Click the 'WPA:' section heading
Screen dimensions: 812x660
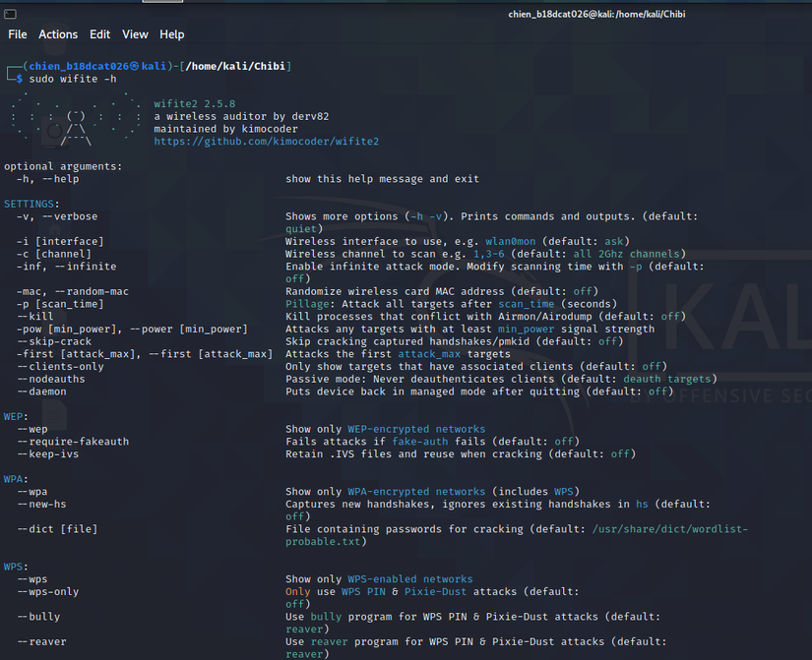[16, 479]
